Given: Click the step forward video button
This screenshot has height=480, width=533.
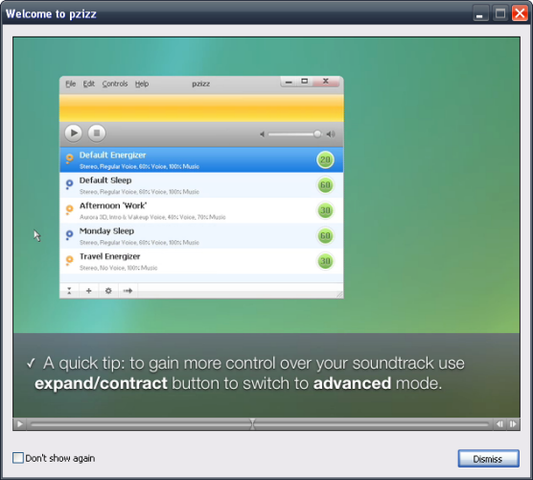Looking at the screenshot, I should pos(513,424).
